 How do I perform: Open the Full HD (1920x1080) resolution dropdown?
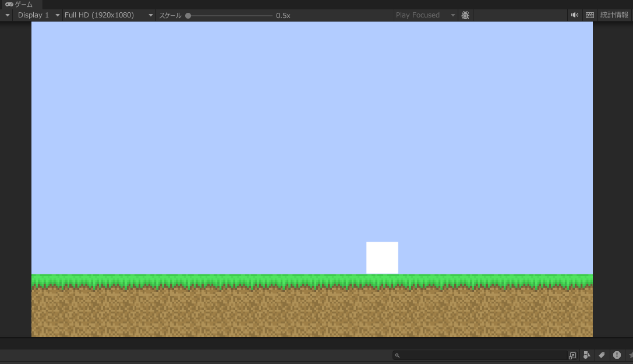coord(108,15)
